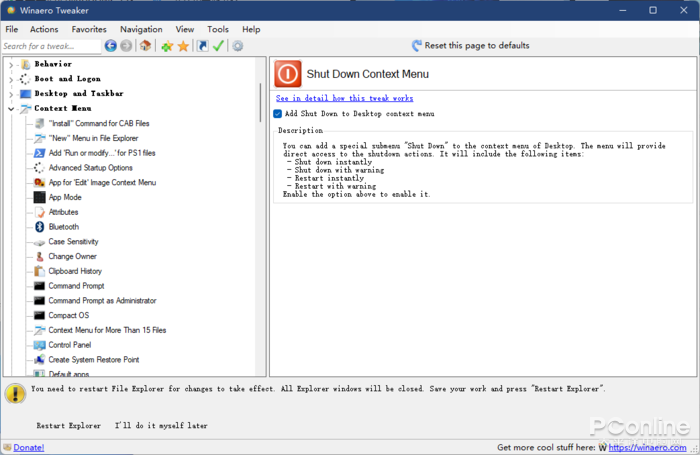Expand the Behavior category
The height and width of the screenshot is (455, 700).
pos(11,64)
